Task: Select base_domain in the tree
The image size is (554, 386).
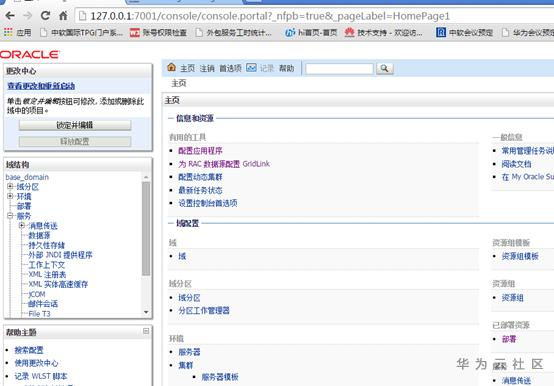Action: [x=27, y=177]
